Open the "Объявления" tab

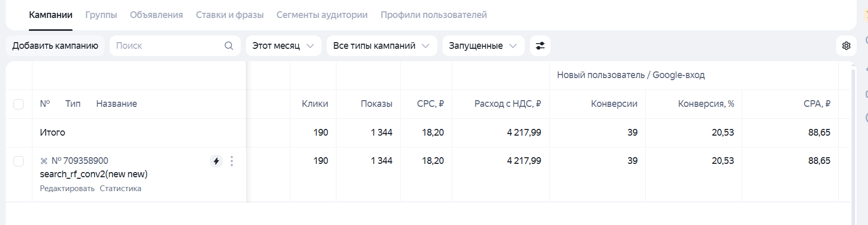156,15
